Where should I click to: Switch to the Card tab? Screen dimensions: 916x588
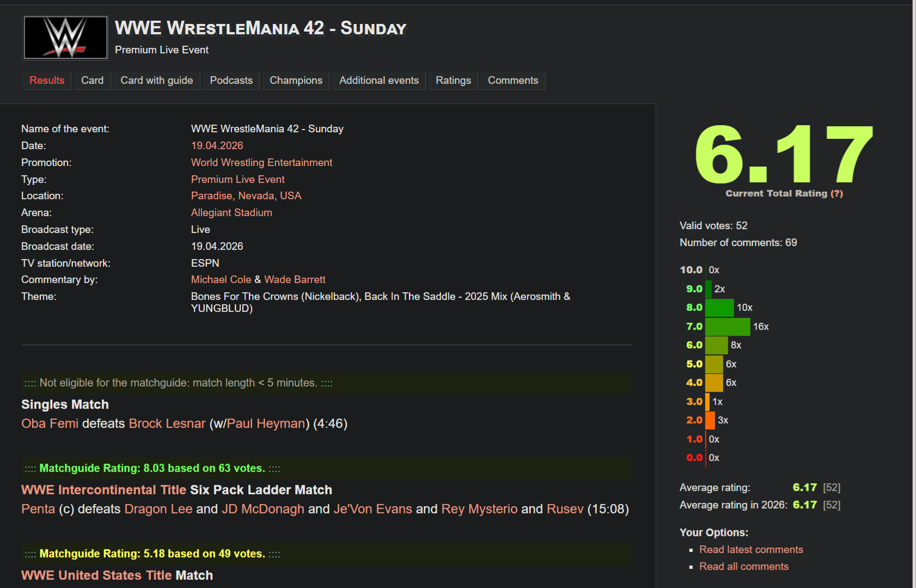(x=93, y=81)
